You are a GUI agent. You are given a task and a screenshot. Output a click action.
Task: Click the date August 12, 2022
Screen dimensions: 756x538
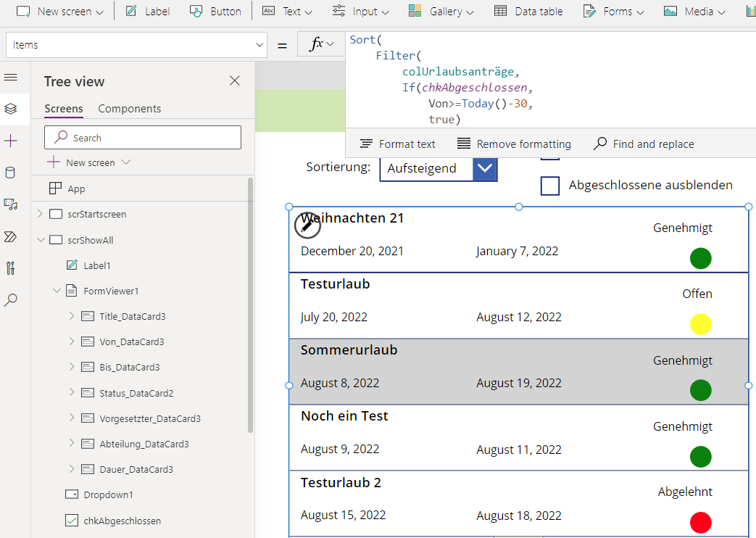click(519, 317)
